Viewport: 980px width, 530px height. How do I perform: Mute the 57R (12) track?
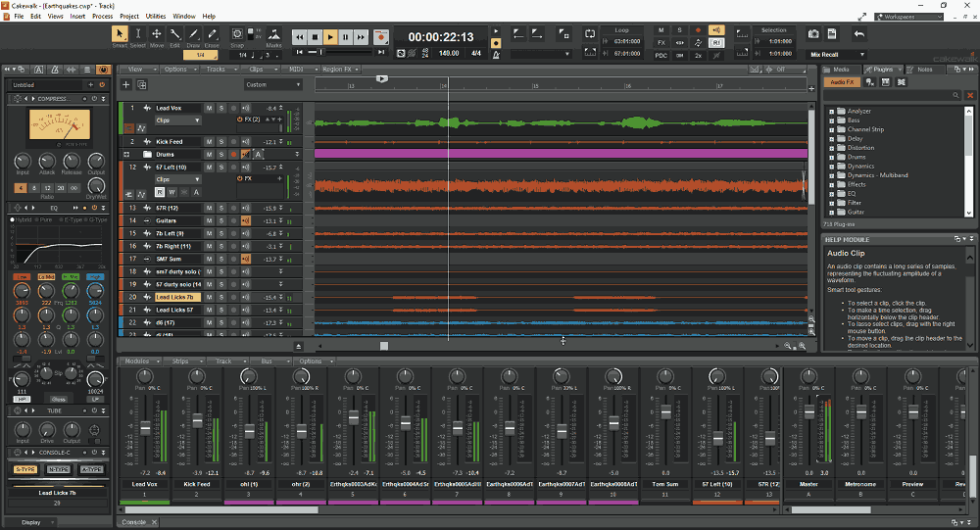[x=210, y=208]
